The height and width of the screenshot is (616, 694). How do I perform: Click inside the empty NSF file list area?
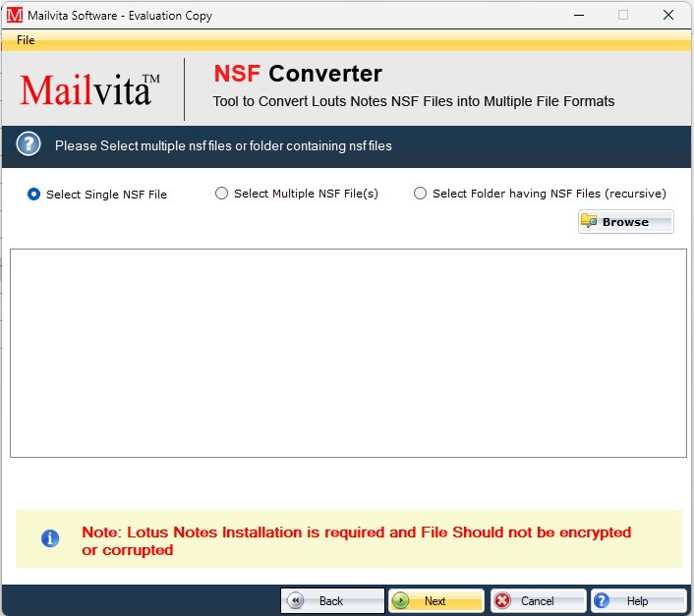point(348,353)
